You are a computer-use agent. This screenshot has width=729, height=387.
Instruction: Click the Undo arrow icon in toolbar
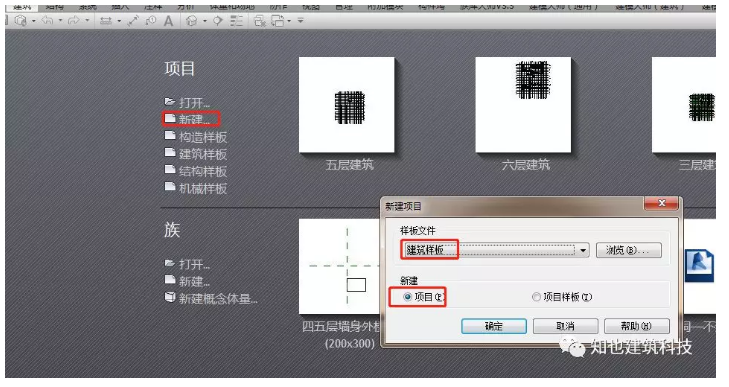[x=47, y=20]
